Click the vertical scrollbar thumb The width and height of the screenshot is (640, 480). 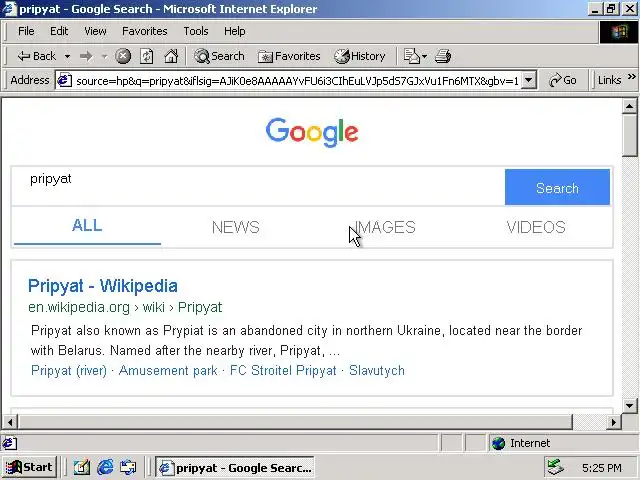coord(629,135)
